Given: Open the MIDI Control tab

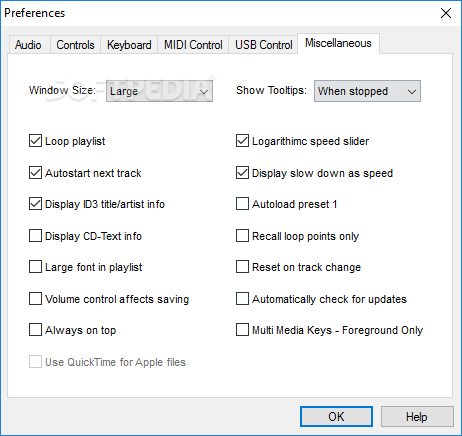Looking at the screenshot, I should click(193, 45).
